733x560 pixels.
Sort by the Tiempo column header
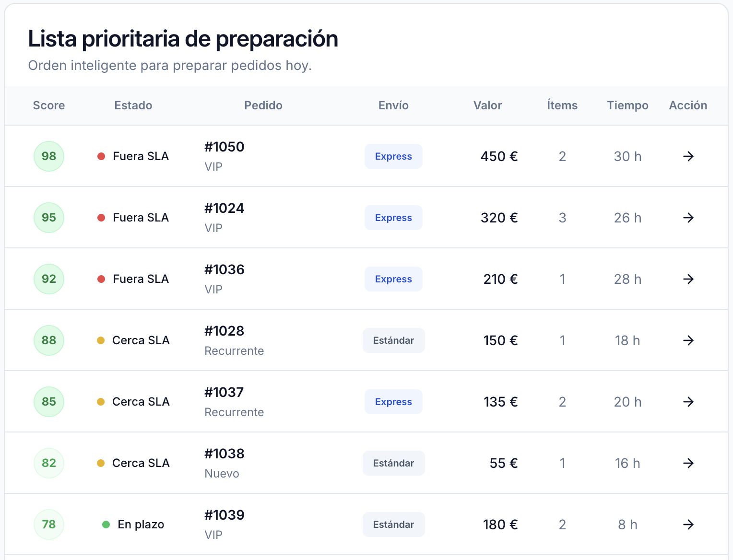(x=627, y=105)
